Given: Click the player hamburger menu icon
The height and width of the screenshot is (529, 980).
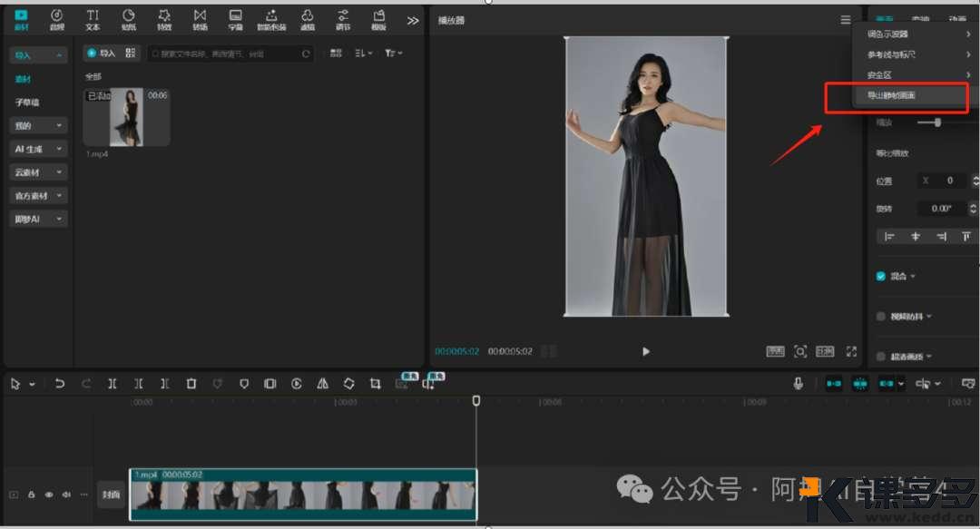Looking at the screenshot, I should pos(846,20).
